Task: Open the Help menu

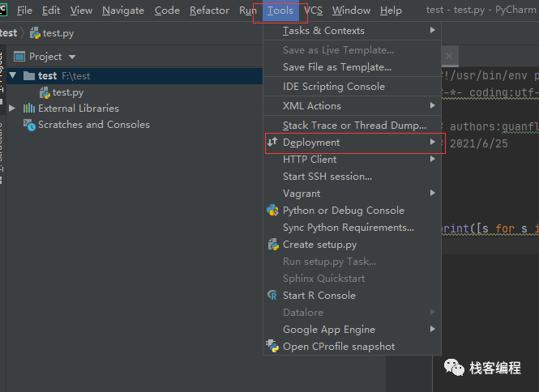Action: tap(391, 11)
